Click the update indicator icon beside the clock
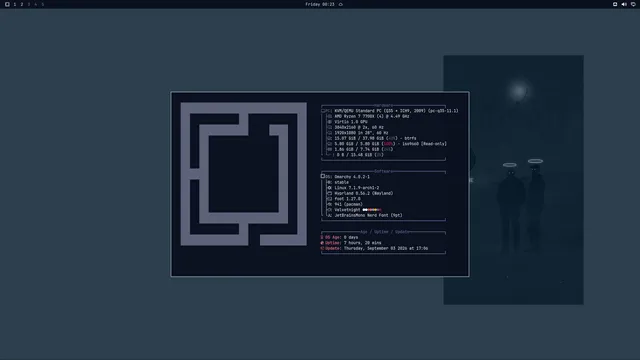Image resolution: width=640 pixels, height=360 pixels. pyautogui.click(x=341, y=4)
